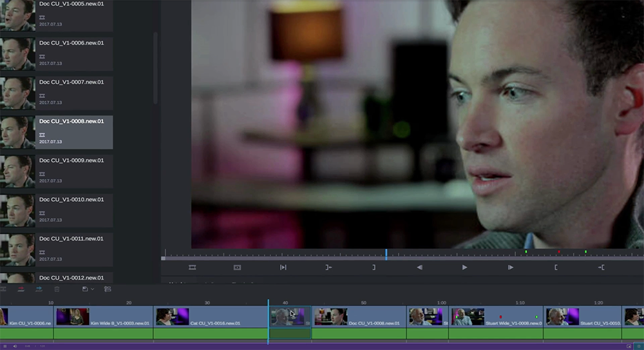
Task: Click the filmstrip clip icon below viewer
Action: pyautogui.click(x=192, y=267)
